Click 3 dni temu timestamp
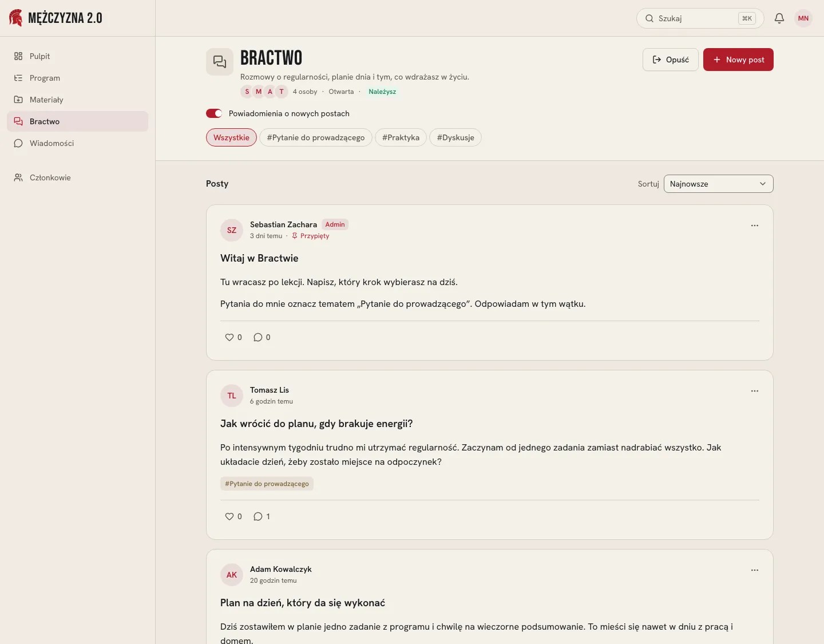 pyautogui.click(x=266, y=236)
